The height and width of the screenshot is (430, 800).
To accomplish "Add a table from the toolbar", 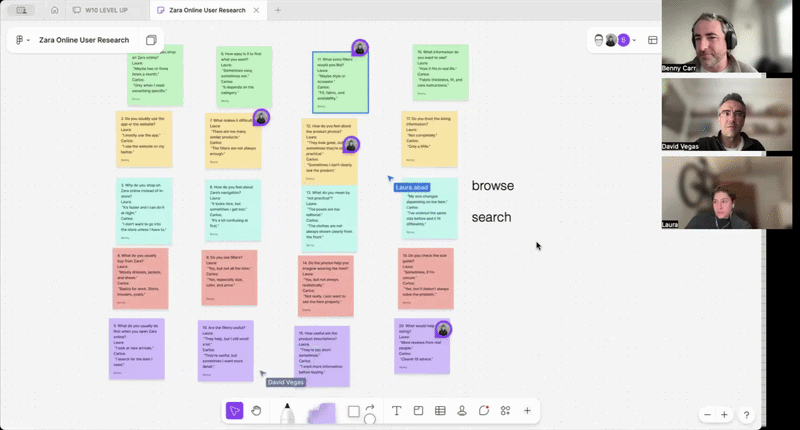I will 440,410.
